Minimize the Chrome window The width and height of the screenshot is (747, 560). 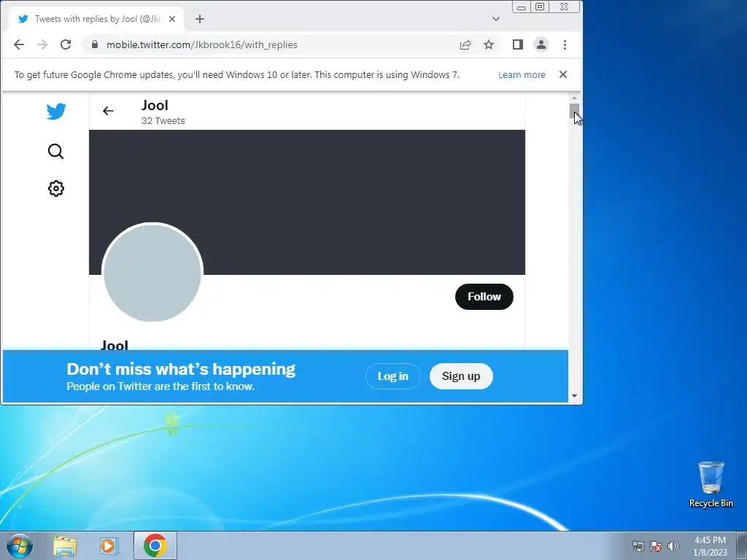[522, 7]
